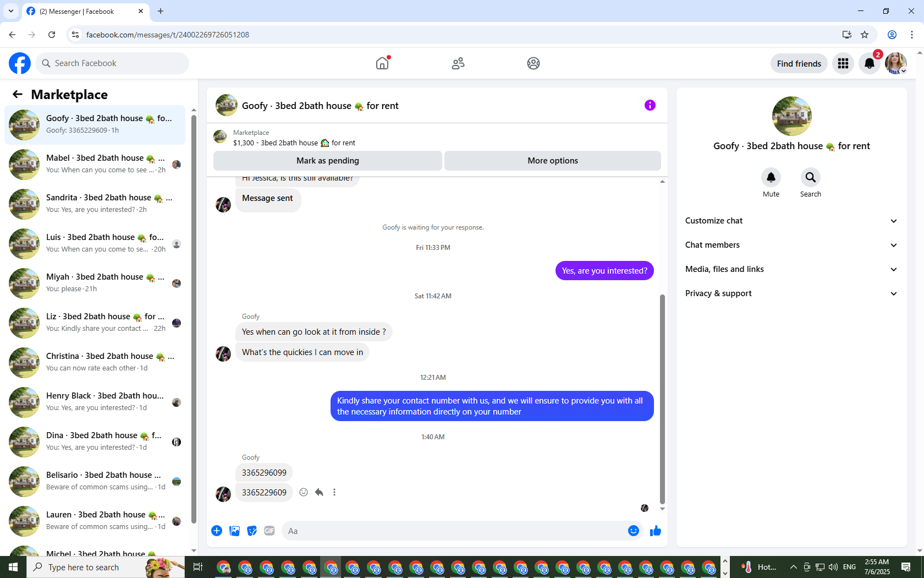Image resolution: width=924 pixels, height=578 pixels.
Task: Select the Messenger | Facebook tab
Action: [x=85, y=11]
